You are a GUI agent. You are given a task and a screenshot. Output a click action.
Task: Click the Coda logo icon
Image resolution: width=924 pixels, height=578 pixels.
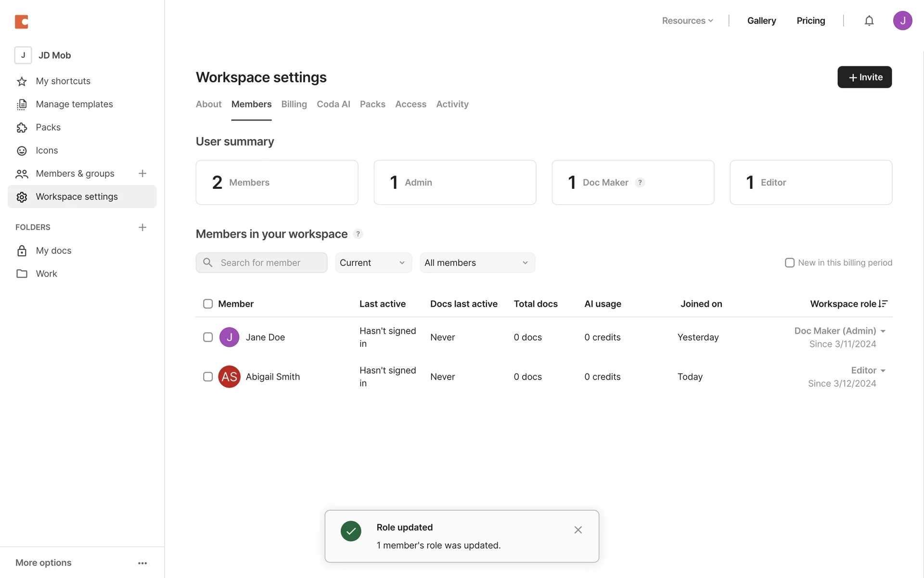click(21, 21)
